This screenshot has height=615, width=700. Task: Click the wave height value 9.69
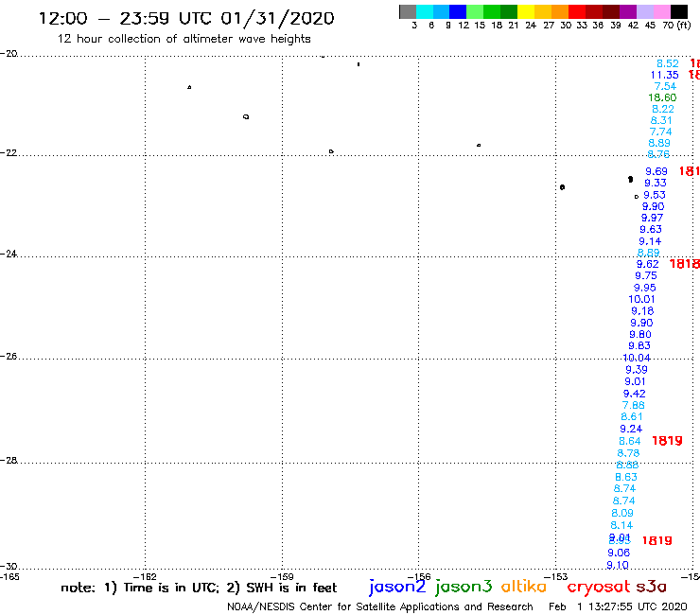coord(656,171)
